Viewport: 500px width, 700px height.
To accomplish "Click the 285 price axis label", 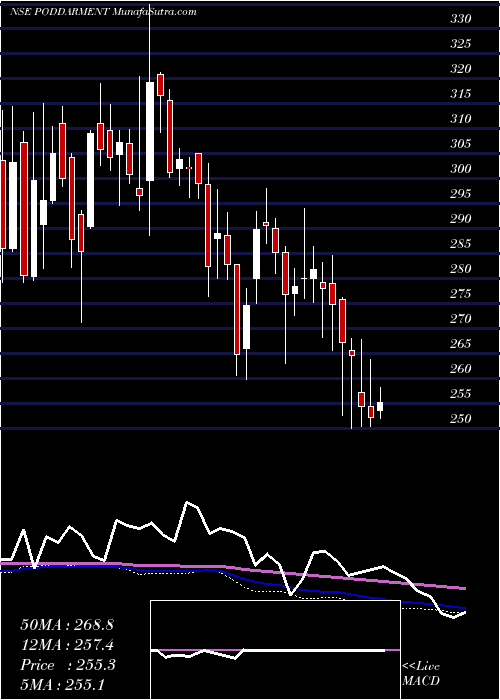I will tap(460, 244).
